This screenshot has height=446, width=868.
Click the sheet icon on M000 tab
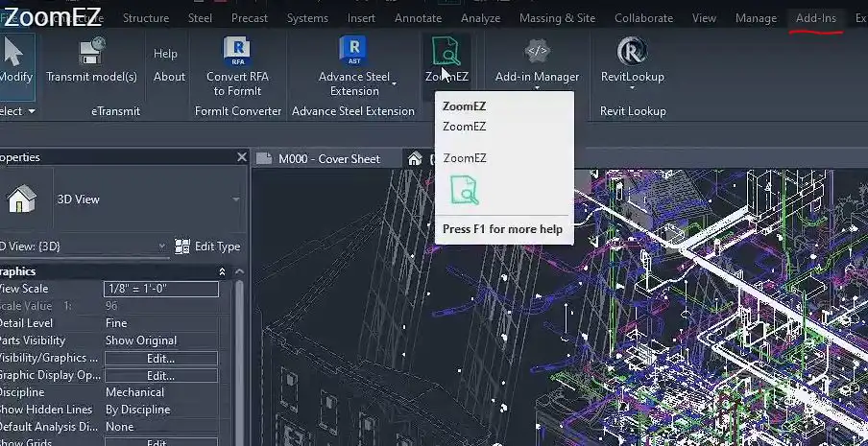(x=264, y=159)
